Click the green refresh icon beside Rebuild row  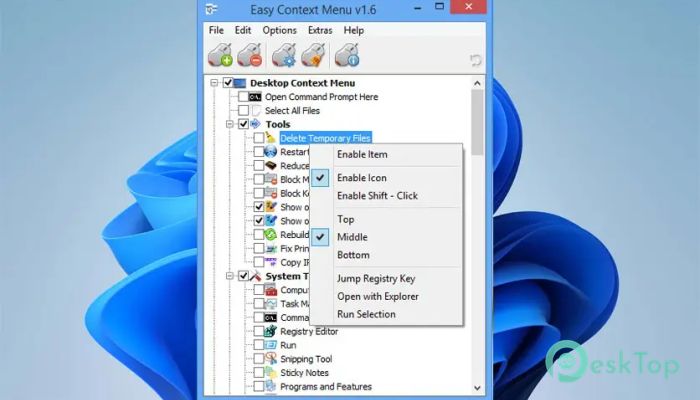(x=271, y=234)
